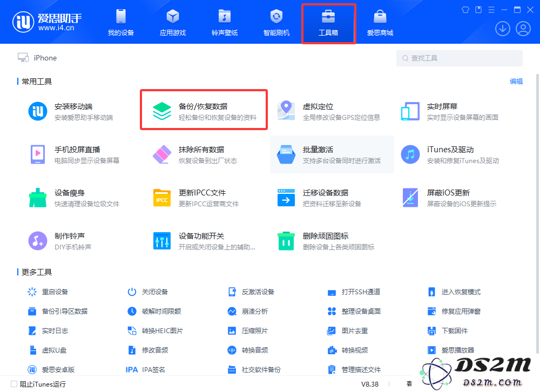Open 实时日志 realtime log tool
Viewport: 540px width, 392px height.
[48, 330]
